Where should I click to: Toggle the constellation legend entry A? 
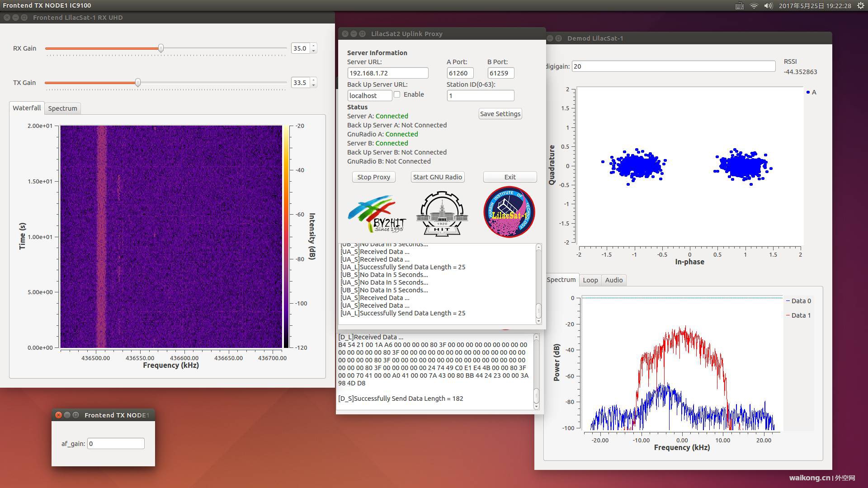[811, 92]
